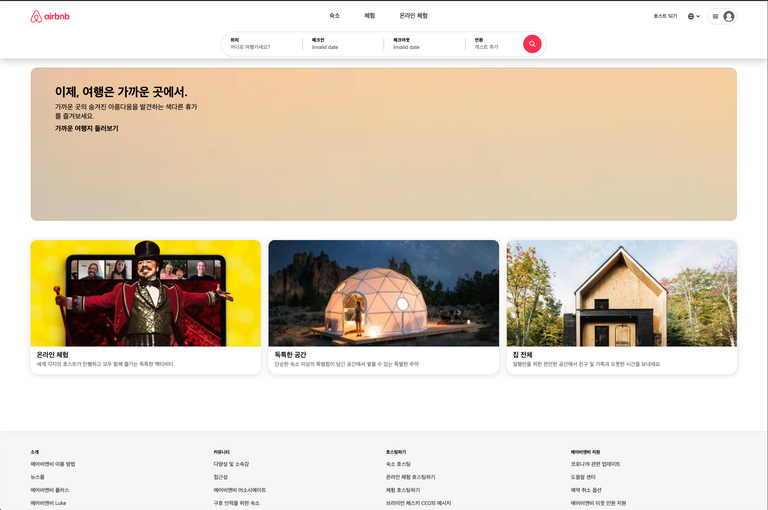Click the 예약 취소 옵션 footer link
This screenshot has width=768, height=510.
click(x=586, y=490)
